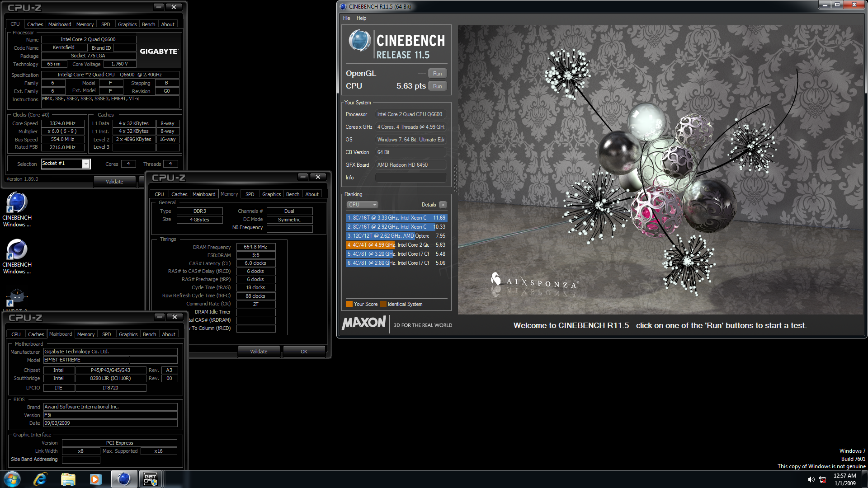Select ranking row 5 Core i7 5.48
Image resolution: width=868 pixels, height=488 pixels.
pyautogui.click(x=396, y=254)
